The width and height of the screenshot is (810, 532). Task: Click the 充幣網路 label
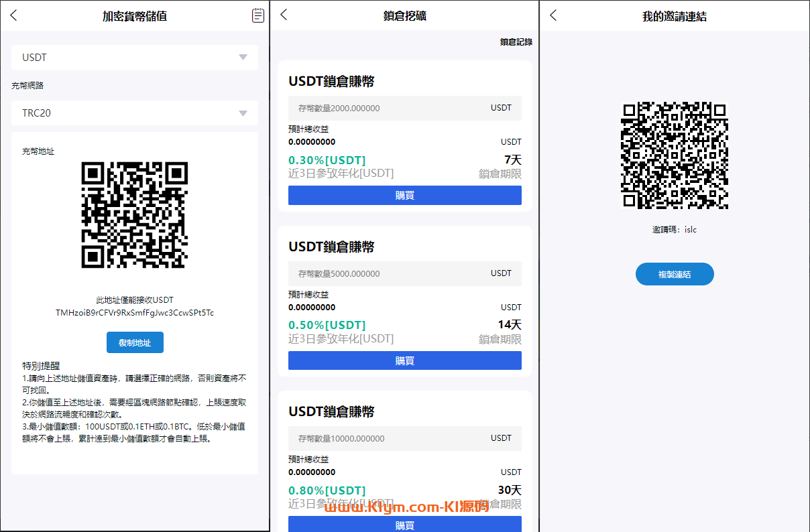click(27, 86)
